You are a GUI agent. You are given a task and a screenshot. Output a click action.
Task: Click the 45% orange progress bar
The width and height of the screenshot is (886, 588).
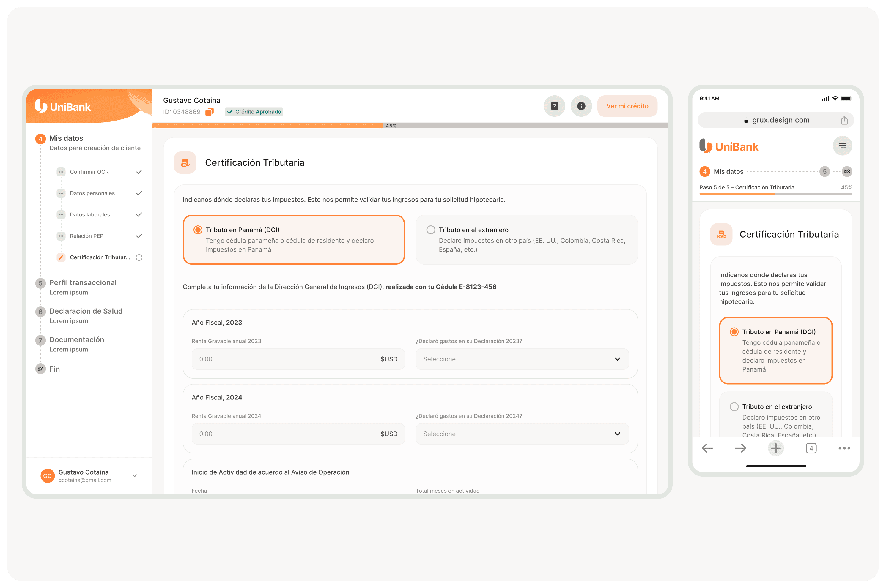(x=267, y=126)
